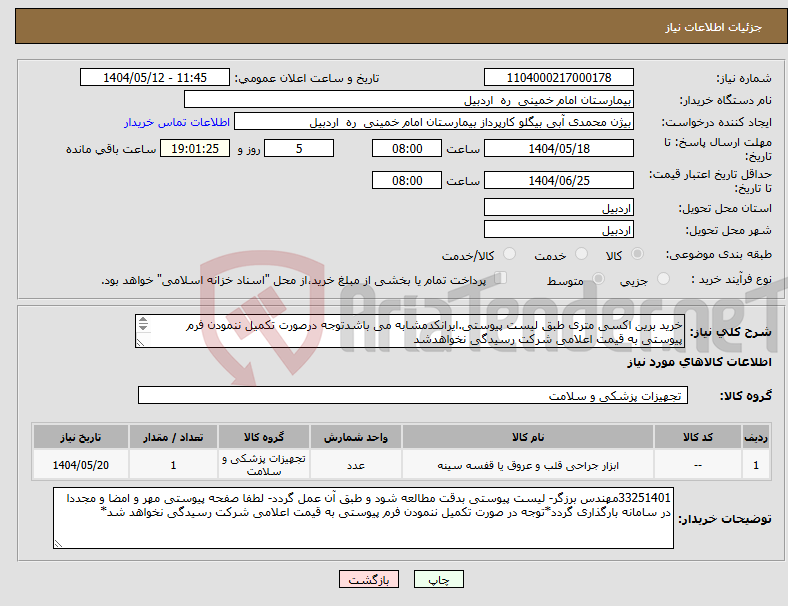
Task: Click the تاریخ نیاز column header
Action: [81, 437]
